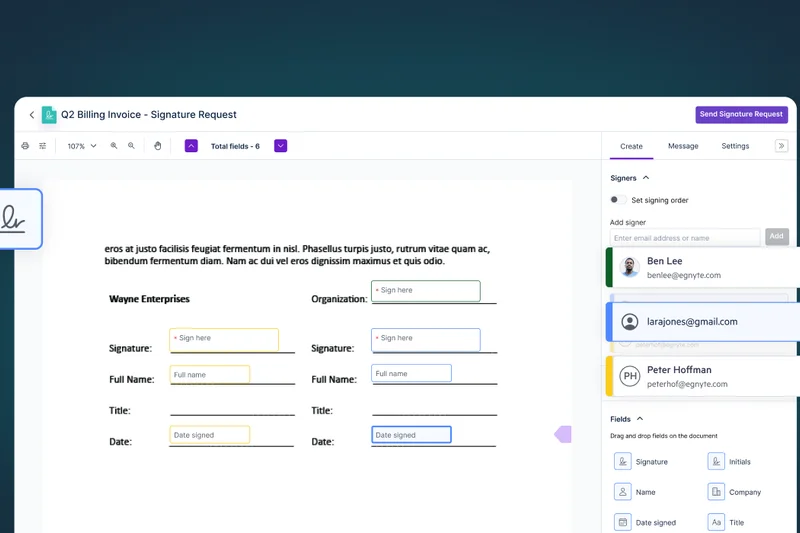
Task: Collapse the Signers section
Action: click(x=645, y=178)
